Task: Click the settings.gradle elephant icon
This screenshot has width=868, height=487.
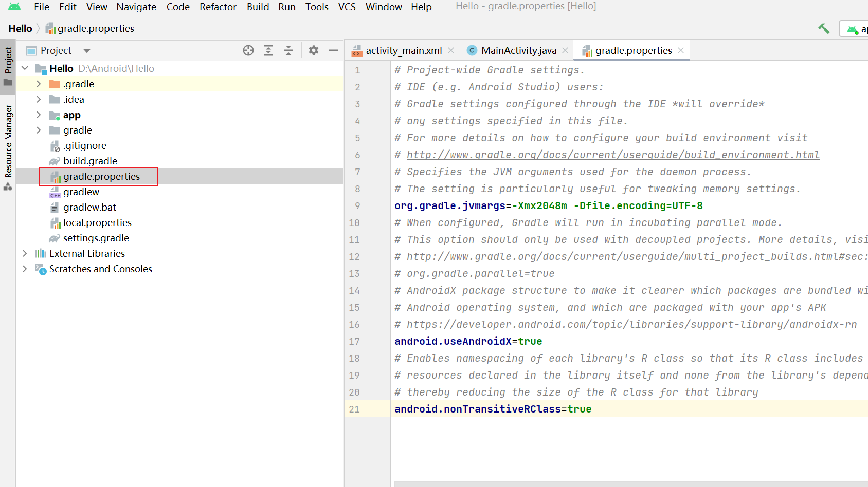Action: (x=55, y=238)
